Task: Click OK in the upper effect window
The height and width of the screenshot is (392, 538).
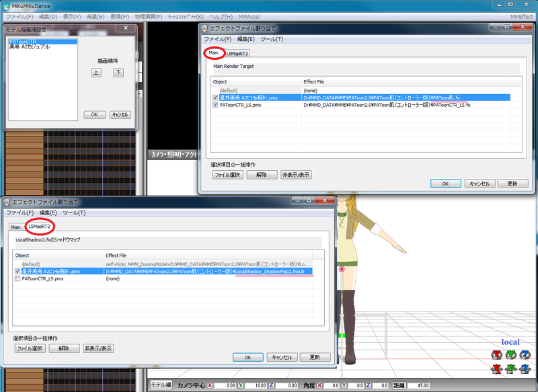Action: (445, 184)
